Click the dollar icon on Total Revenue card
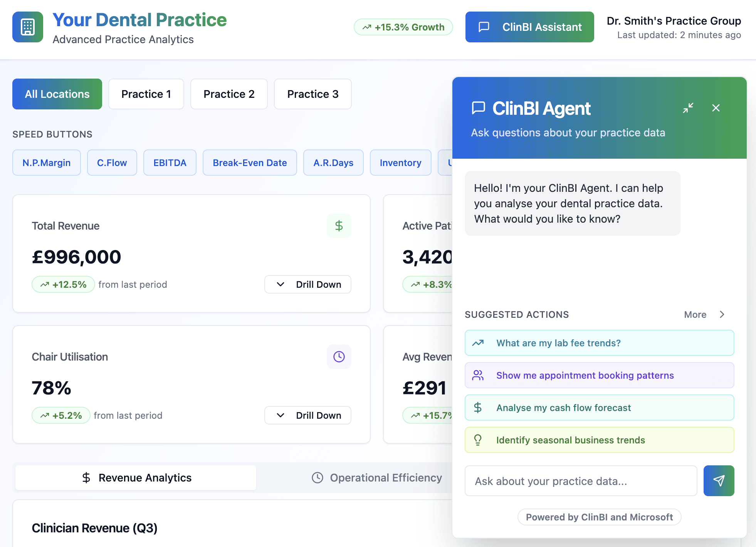The height and width of the screenshot is (547, 756). coord(339,226)
